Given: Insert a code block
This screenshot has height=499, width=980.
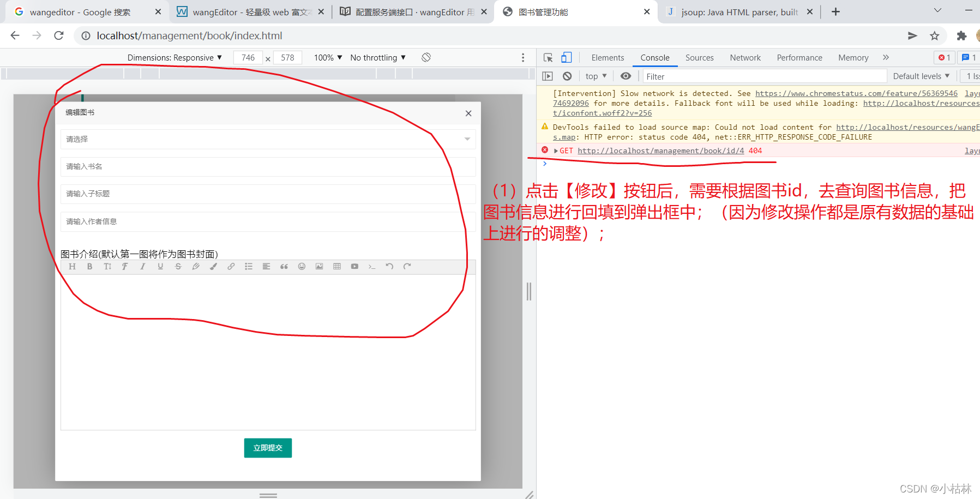Looking at the screenshot, I should pos(372,267).
